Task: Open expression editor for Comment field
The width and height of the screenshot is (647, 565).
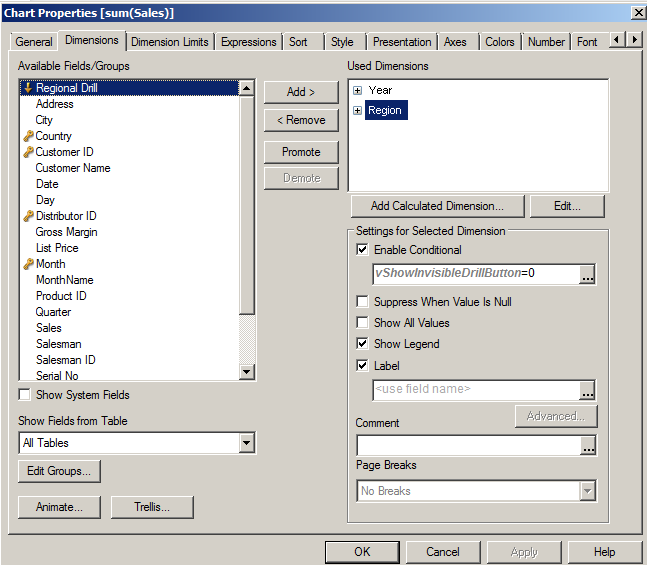Action: coord(588,445)
